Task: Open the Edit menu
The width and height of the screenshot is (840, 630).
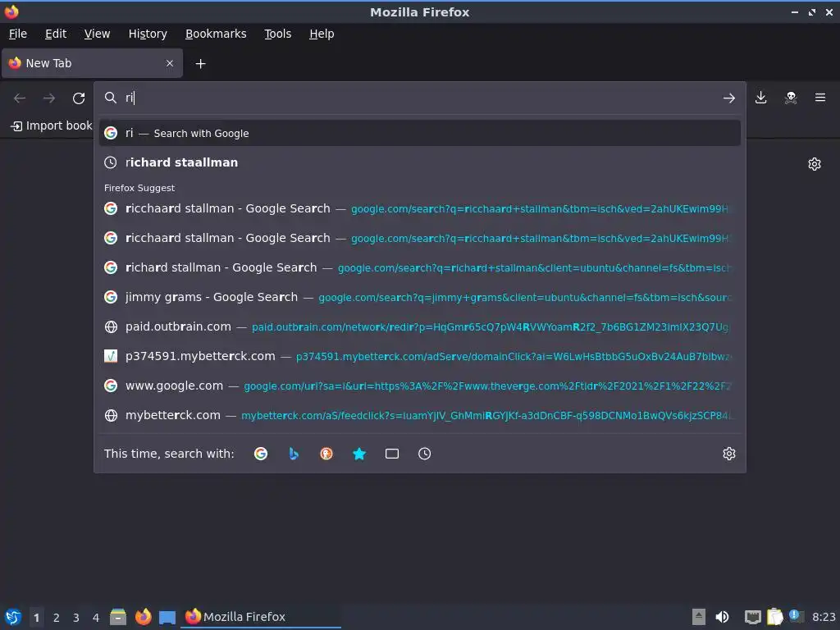Action: click(56, 34)
